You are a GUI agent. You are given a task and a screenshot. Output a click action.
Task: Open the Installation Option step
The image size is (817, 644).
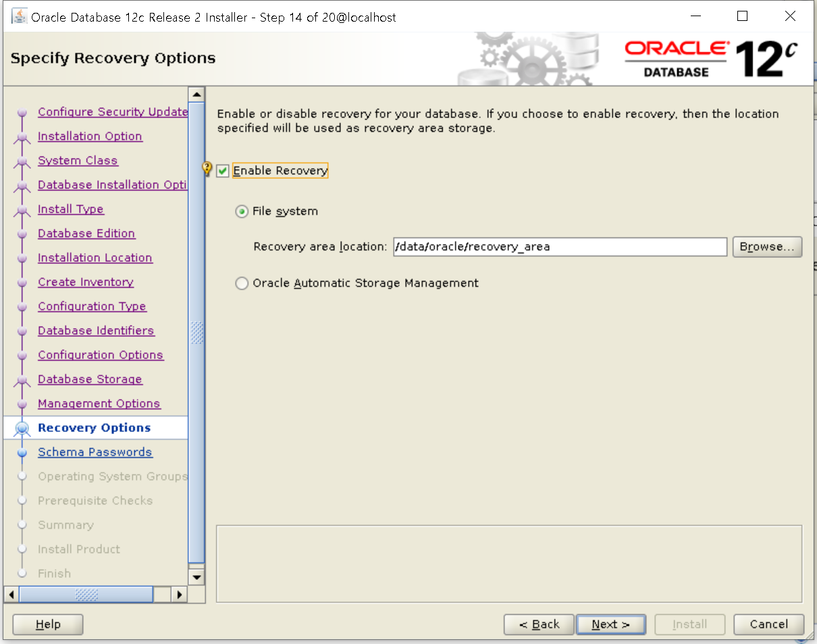[x=90, y=136]
